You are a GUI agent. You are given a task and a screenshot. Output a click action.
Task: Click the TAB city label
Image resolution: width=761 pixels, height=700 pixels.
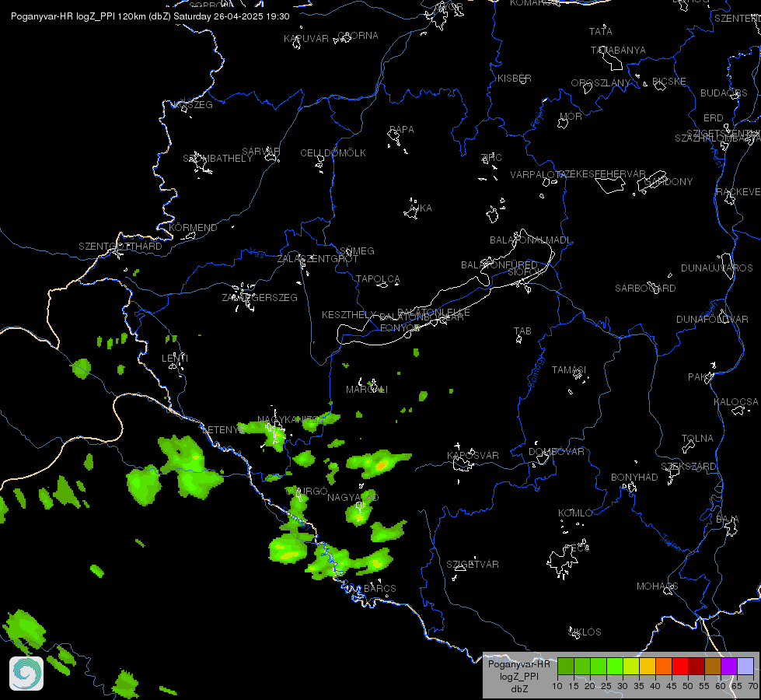[x=522, y=331]
